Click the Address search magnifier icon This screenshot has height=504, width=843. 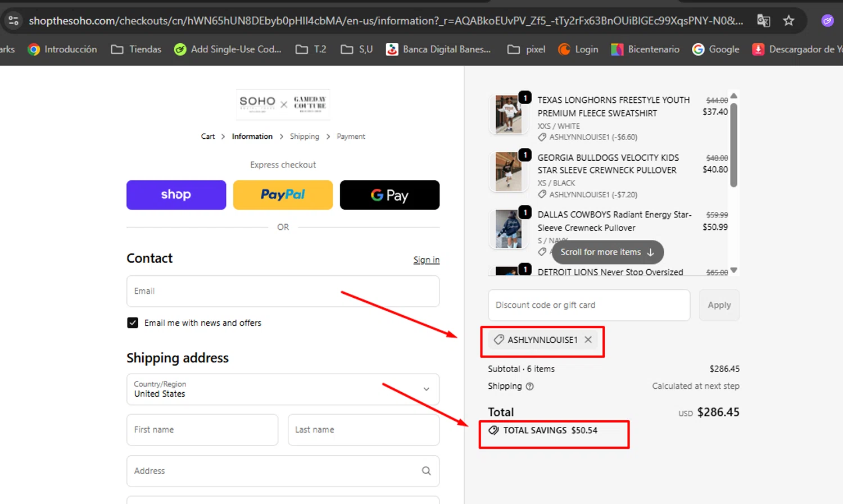[x=427, y=471]
